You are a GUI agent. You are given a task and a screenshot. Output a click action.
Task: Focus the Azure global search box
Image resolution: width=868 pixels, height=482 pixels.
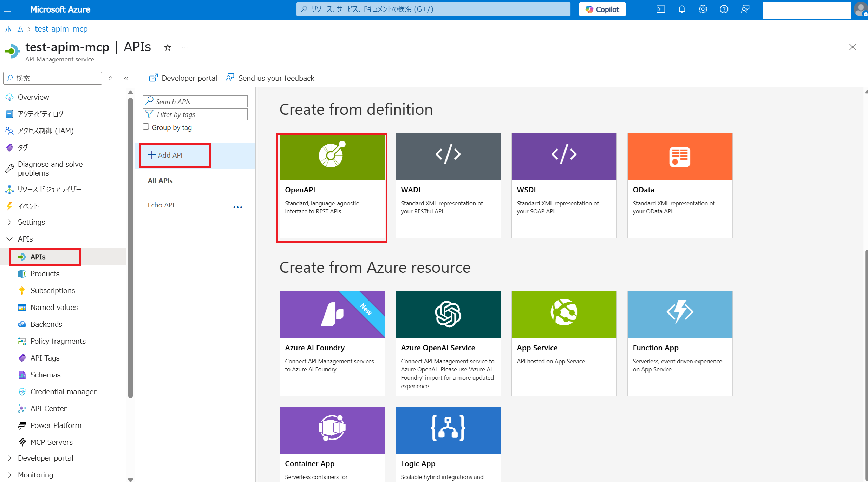[433, 9]
